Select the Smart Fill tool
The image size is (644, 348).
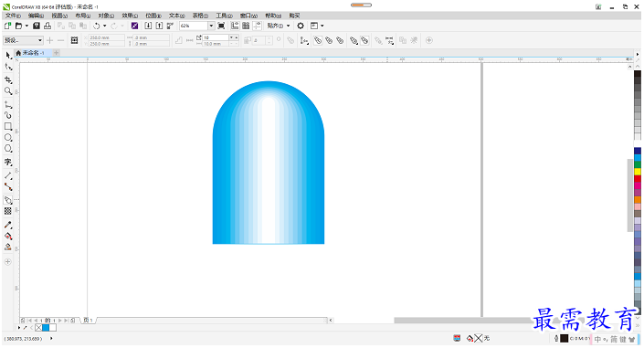pos(8,248)
